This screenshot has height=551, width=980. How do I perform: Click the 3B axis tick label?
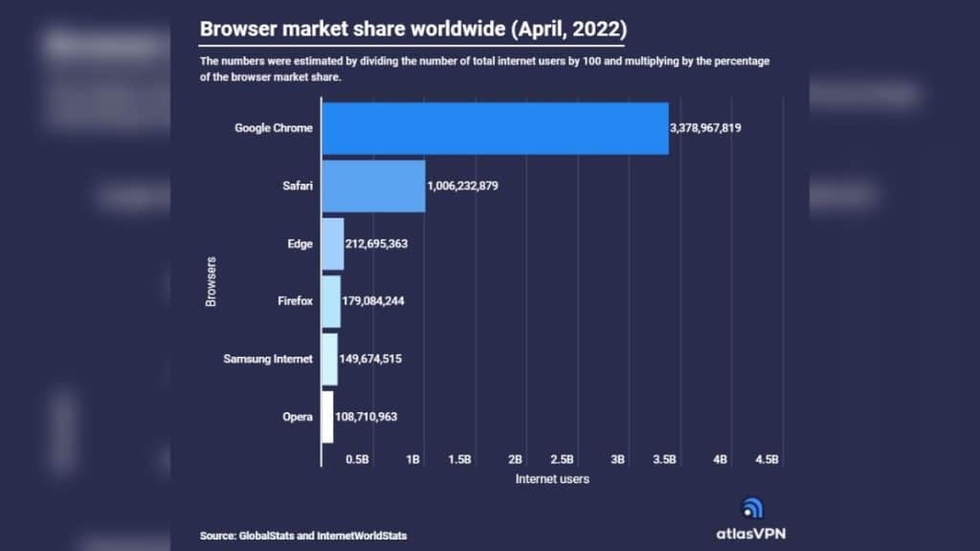tap(617, 460)
